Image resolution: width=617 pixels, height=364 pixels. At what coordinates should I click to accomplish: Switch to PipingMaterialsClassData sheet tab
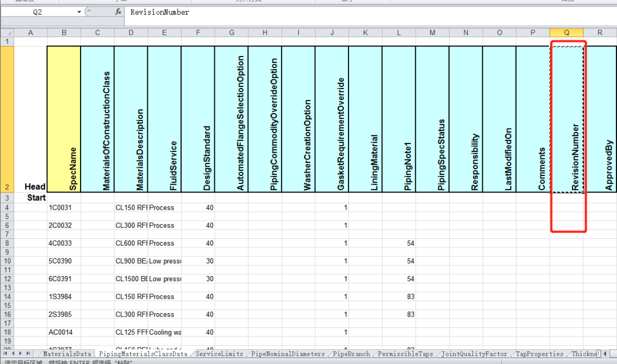coord(143,354)
